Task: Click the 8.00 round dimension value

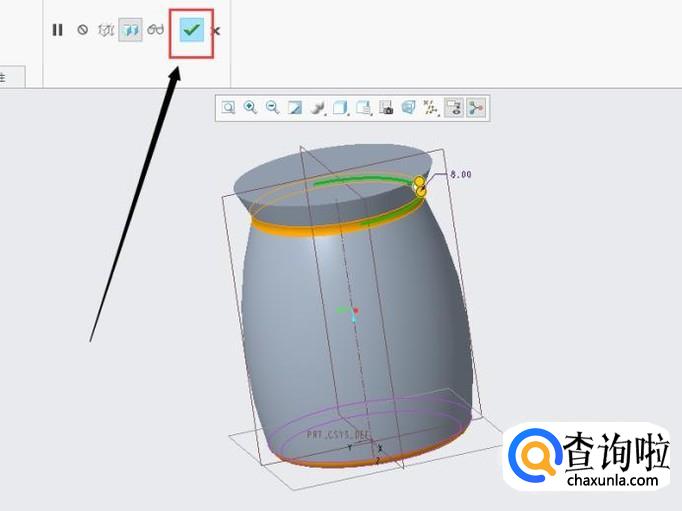Action: pyautogui.click(x=460, y=174)
